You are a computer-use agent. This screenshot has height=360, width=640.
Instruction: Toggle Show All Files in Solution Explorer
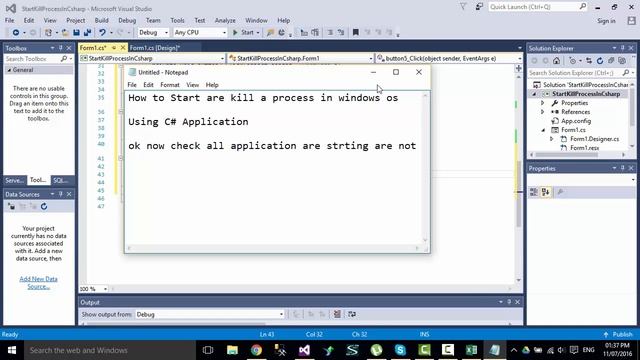point(622,61)
